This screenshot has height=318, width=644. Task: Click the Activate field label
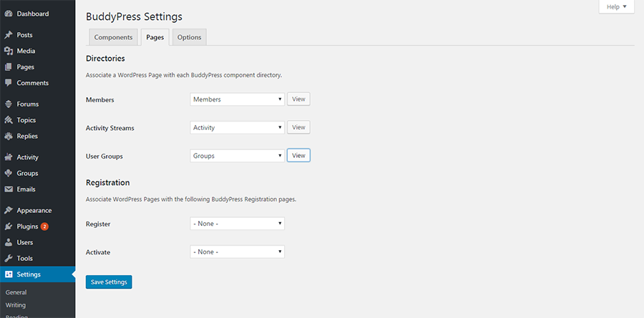98,252
